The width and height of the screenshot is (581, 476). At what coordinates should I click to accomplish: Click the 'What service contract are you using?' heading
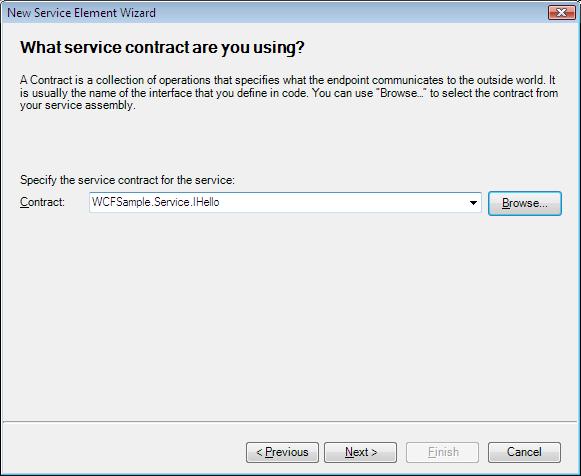pos(162,47)
